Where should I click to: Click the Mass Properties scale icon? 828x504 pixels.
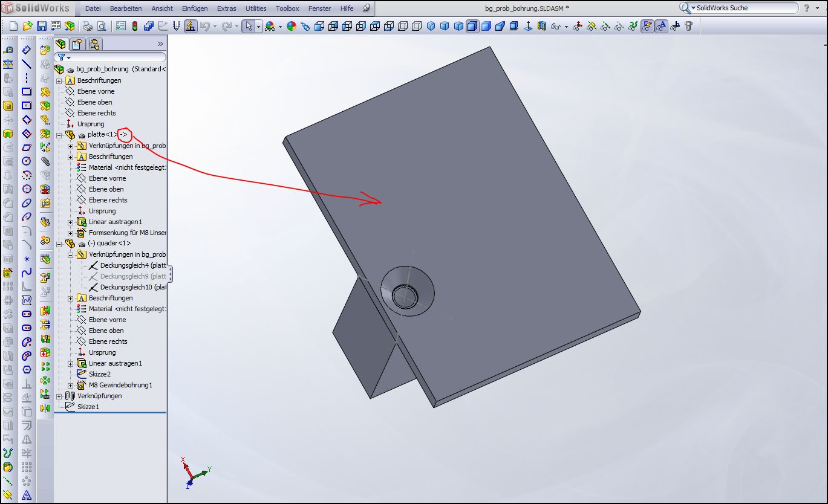(8, 64)
